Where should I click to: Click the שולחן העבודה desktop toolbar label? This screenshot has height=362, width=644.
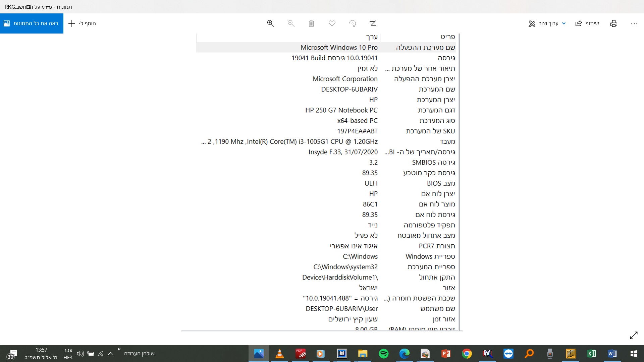[139, 354]
